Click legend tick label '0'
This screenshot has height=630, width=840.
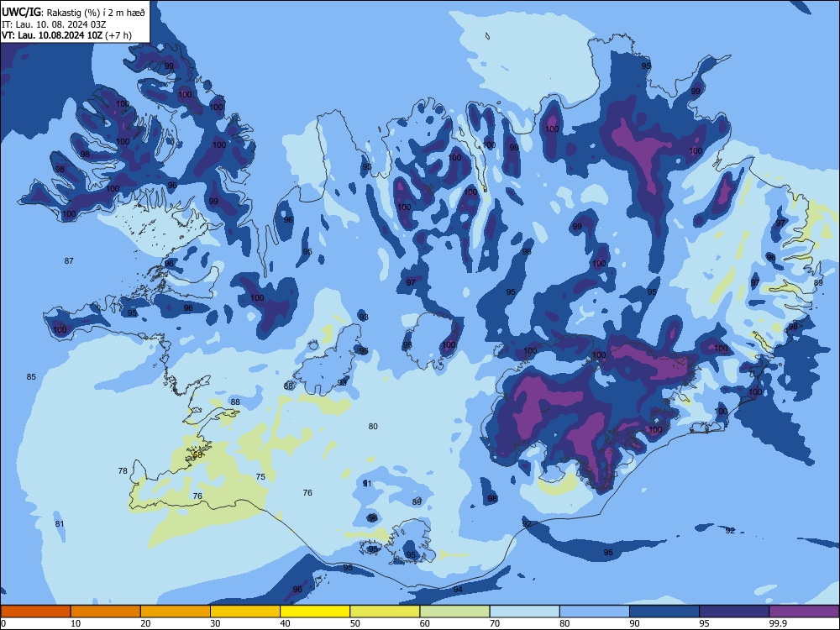click(3, 623)
